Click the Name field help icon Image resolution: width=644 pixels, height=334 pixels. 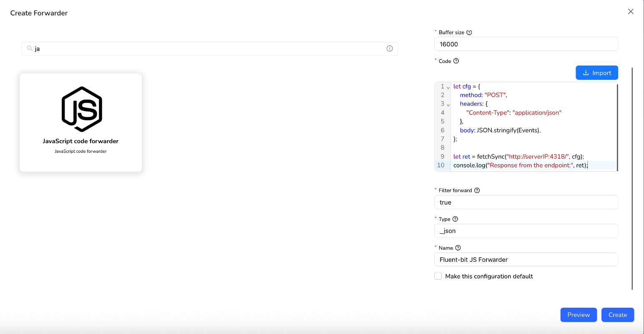point(458,248)
